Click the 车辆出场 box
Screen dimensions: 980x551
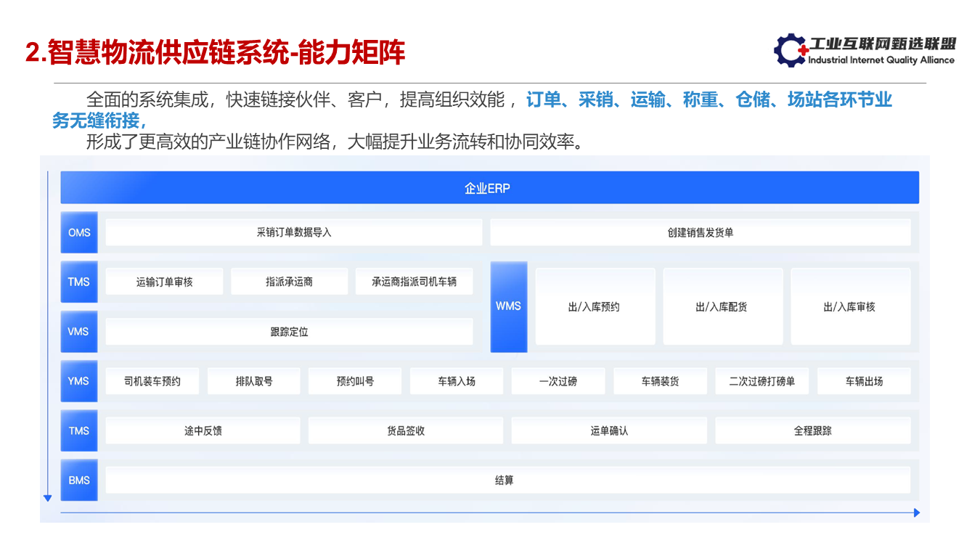click(x=864, y=381)
